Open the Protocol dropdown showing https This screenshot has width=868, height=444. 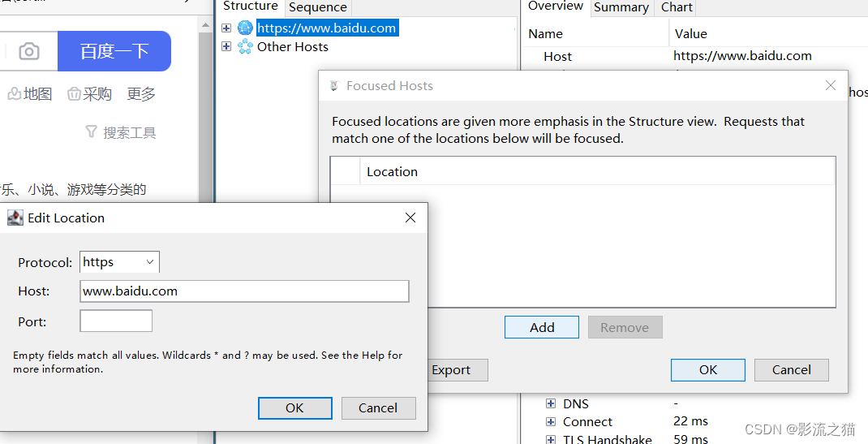[119, 262]
